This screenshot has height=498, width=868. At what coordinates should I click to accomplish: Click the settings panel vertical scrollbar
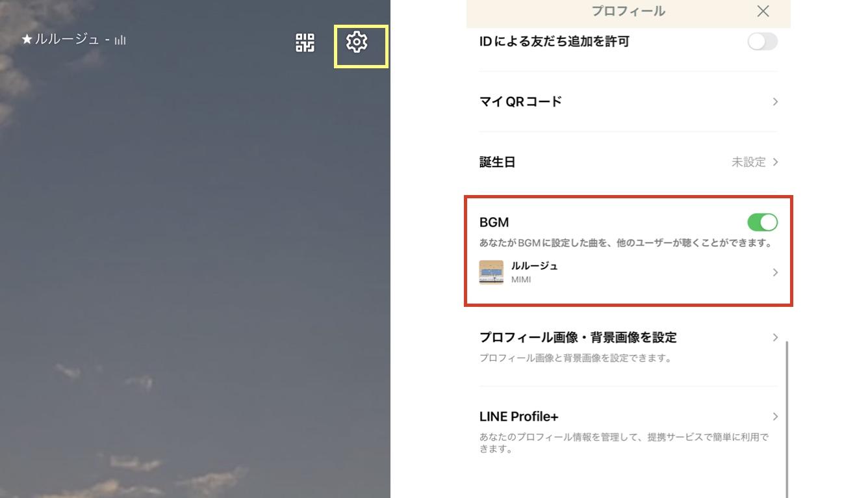coord(787,419)
